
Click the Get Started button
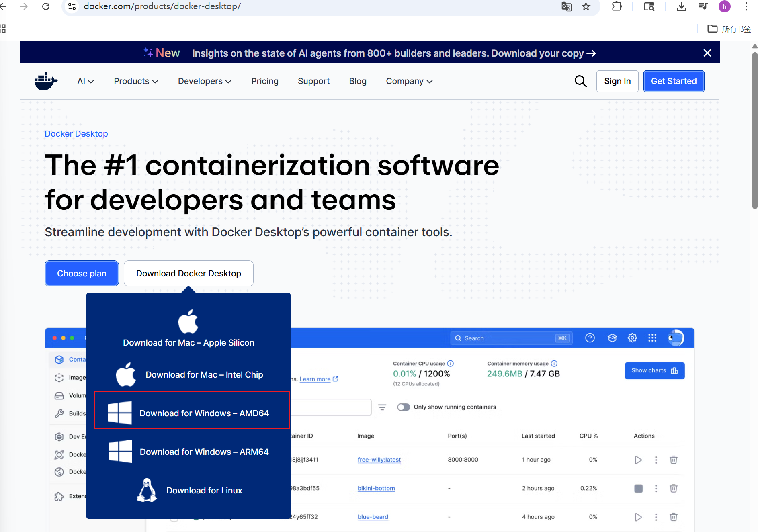point(674,81)
